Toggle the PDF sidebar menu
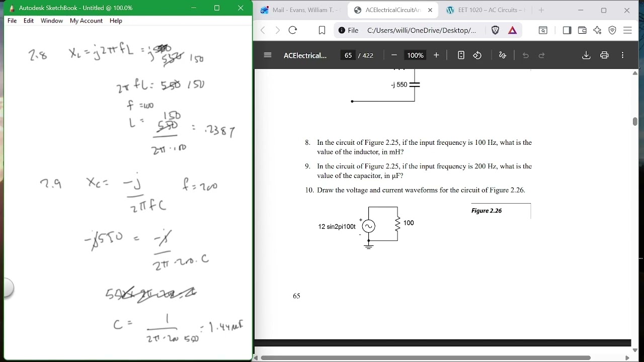 (268, 55)
